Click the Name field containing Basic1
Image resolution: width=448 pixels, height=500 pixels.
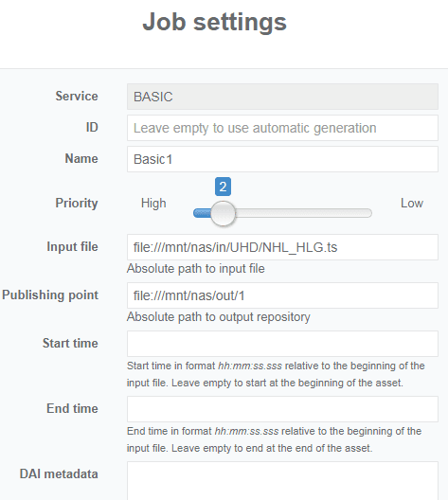[x=282, y=159]
